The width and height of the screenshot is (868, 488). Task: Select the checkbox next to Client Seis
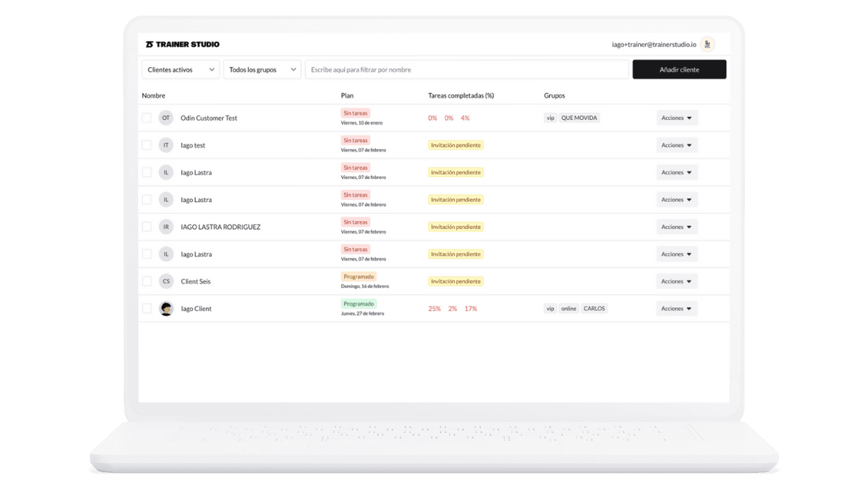pyautogui.click(x=146, y=281)
